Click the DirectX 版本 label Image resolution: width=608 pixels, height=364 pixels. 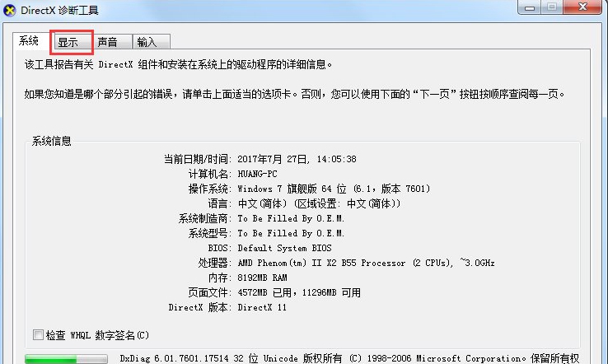[199, 307]
